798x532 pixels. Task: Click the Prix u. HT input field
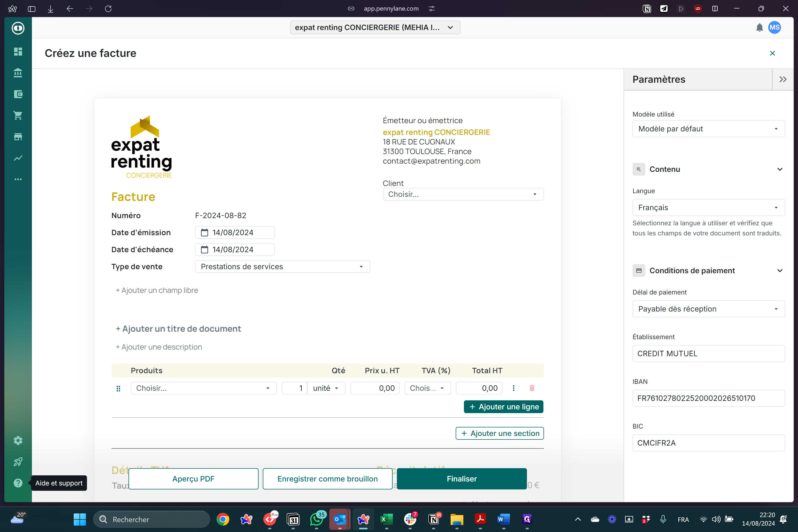[375, 388]
